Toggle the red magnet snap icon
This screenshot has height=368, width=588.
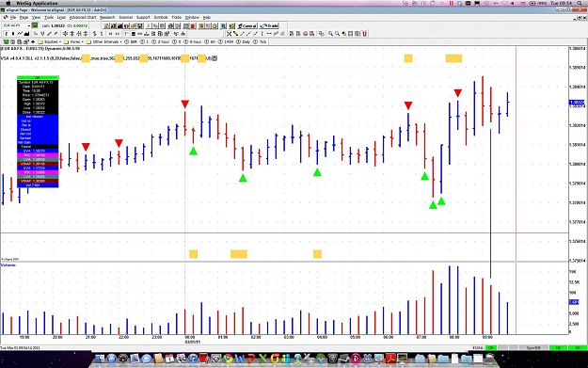click(x=364, y=34)
